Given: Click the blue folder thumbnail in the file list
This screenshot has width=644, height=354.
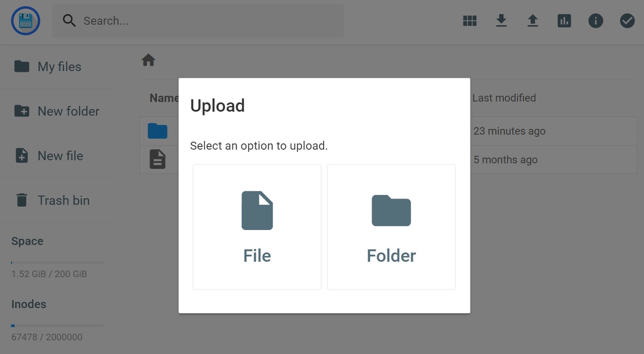Looking at the screenshot, I should pyautogui.click(x=157, y=131).
